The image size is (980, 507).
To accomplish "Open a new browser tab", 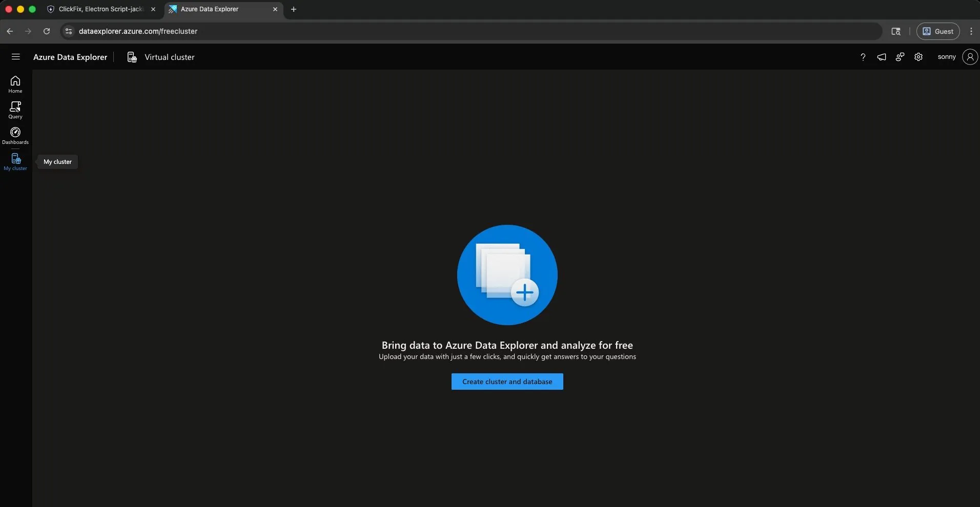I will (294, 9).
